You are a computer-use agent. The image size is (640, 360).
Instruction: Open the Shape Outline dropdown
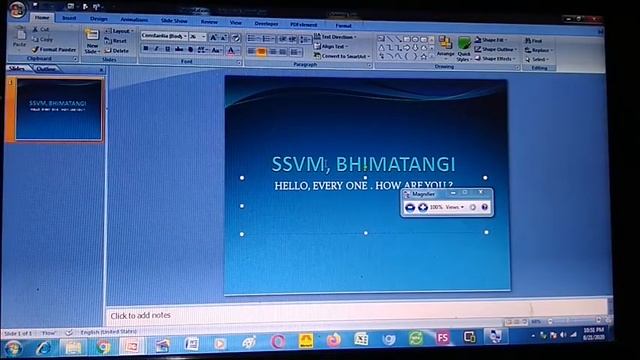[496, 49]
